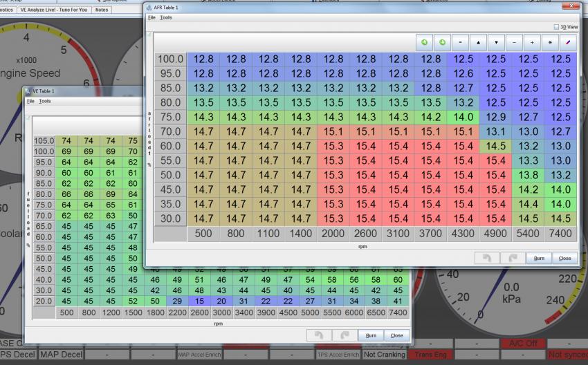This screenshot has height=365, width=588.
Task: Click the interpolate pencil icon
Action: (x=567, y=42)
